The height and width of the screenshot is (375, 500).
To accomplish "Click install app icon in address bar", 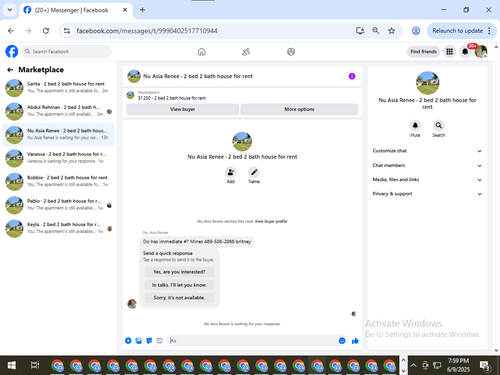I will 360,31.
